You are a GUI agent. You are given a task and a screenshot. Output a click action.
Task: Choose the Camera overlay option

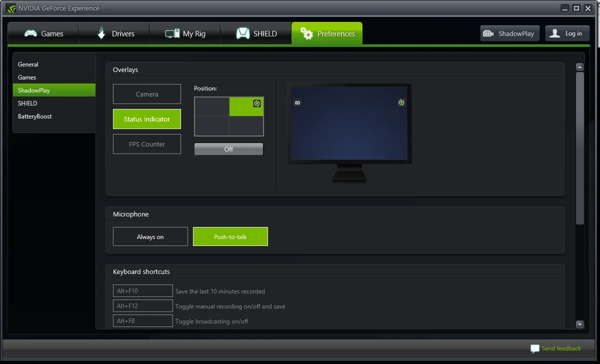click(x=147, y=94)
